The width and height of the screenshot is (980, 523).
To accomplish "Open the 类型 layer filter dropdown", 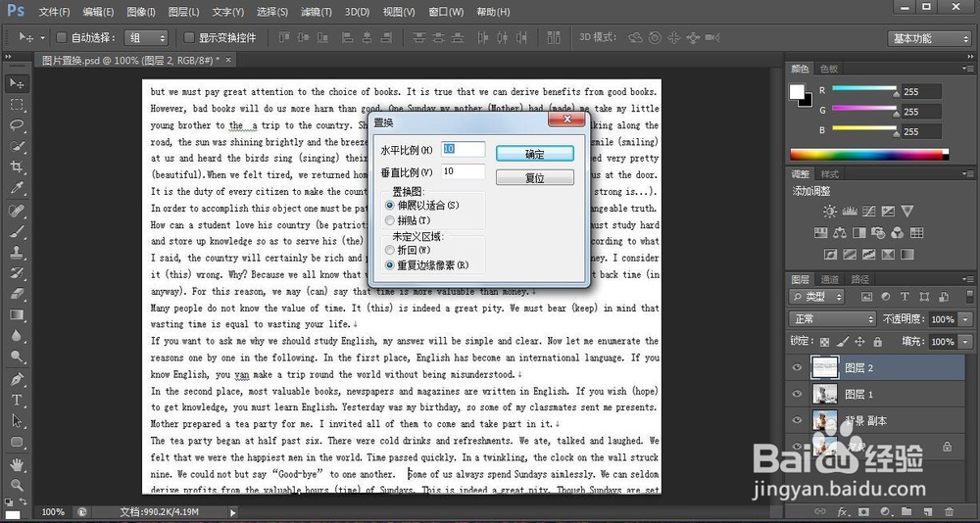I will coord(817,297).
